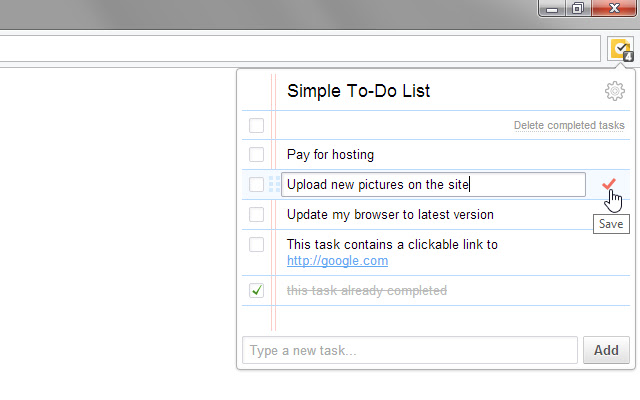Tick the checkbox for Upload new pictures task
This screenshot has width=640, height=400.
[257, 184]
